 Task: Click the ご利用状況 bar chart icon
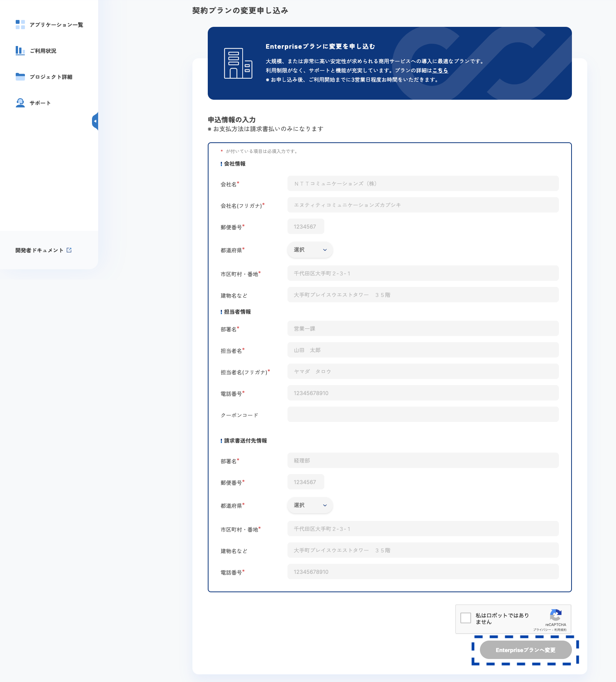click(20, 51)
